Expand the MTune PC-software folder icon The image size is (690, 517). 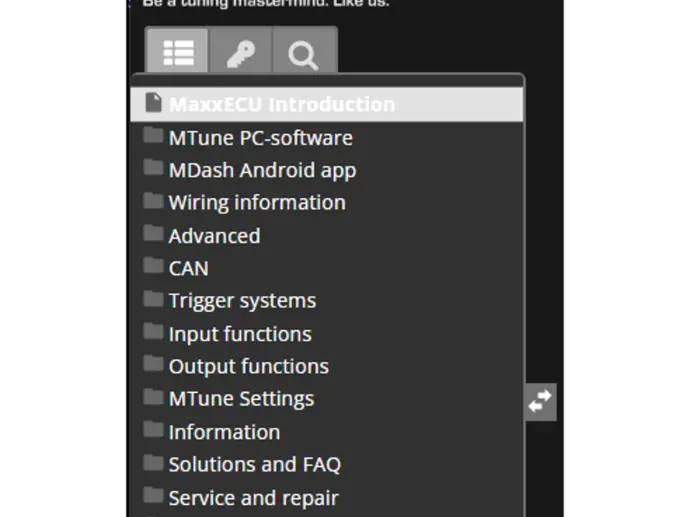[153, 135]
